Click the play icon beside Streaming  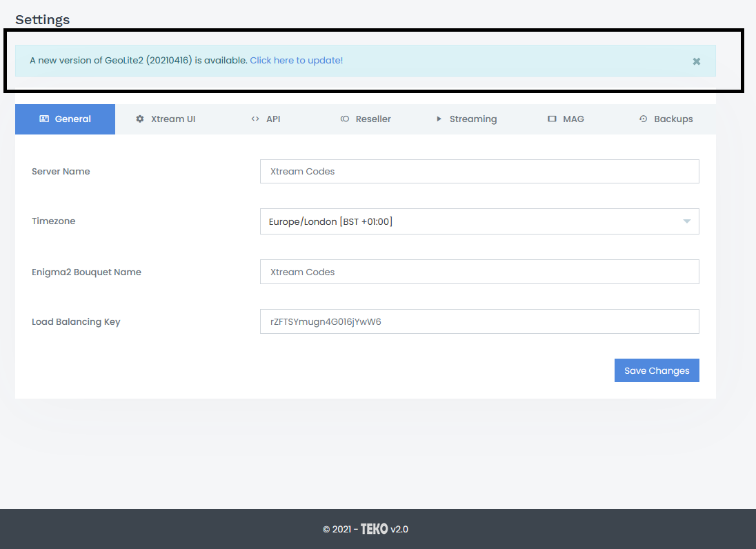439,119
